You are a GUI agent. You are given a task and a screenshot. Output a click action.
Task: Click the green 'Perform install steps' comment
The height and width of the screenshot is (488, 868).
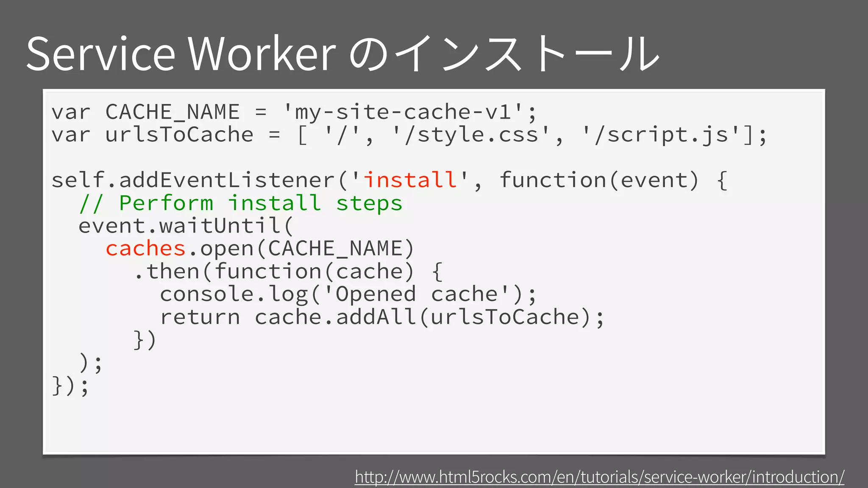point(240,202)
